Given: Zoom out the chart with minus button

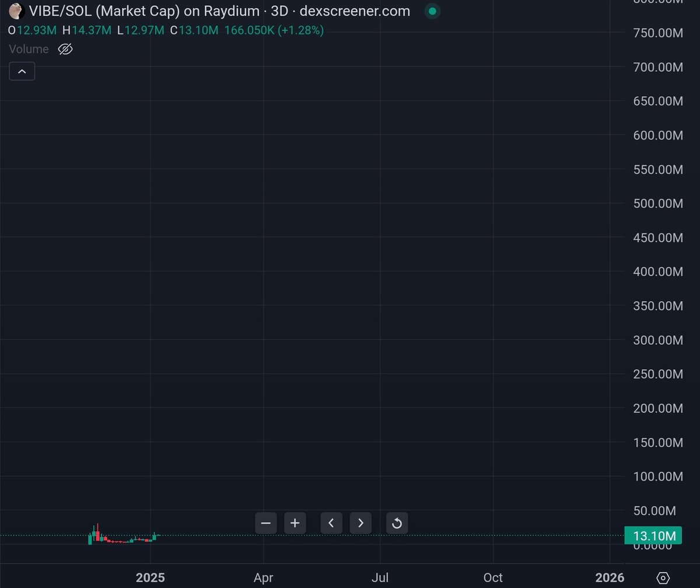Looking at the screenshot, I should pos(265,523).
